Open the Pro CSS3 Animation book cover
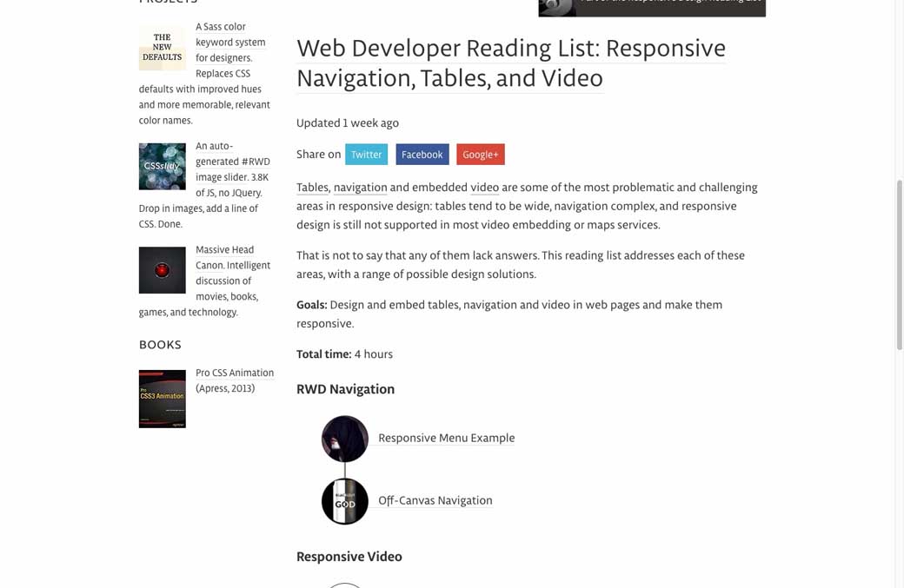The width and height of the screenshot is (904, 588). (162, 399)
